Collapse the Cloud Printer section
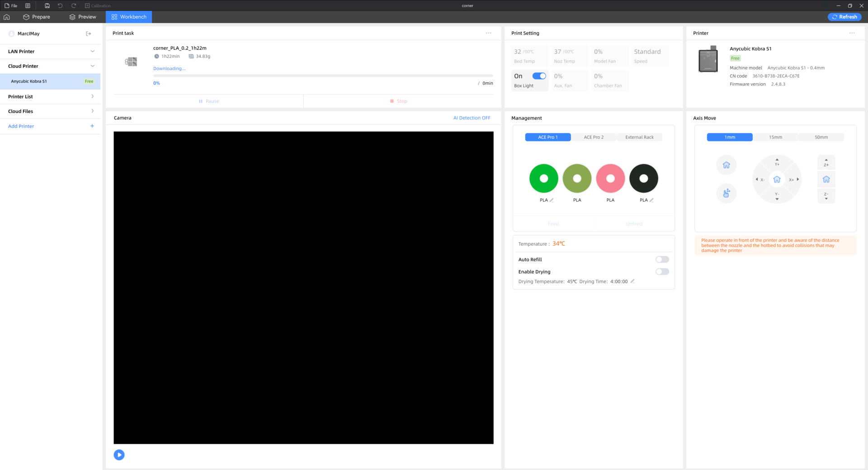 click(93, 66)
